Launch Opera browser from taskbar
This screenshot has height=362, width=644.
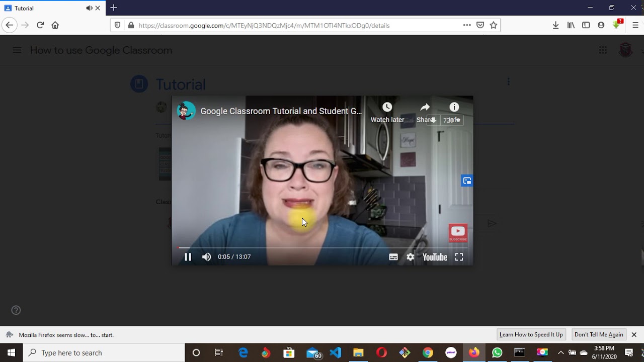381,352
